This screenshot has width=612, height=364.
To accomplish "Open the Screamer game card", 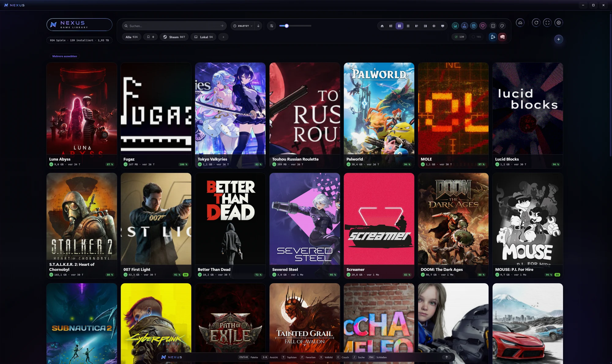I will coord(379,226).
